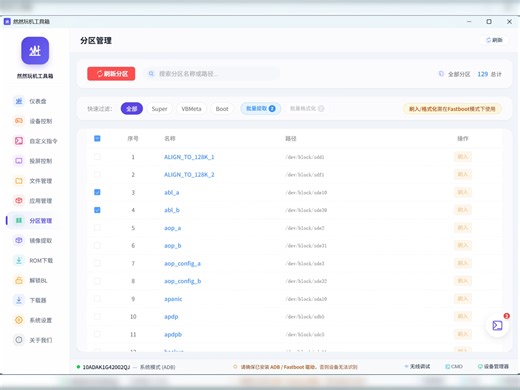Image resolution: width=520 pixels, height=390 pixels.
Task: Click 刷入 button for apdp row
Action: click(x=463, y=316)
